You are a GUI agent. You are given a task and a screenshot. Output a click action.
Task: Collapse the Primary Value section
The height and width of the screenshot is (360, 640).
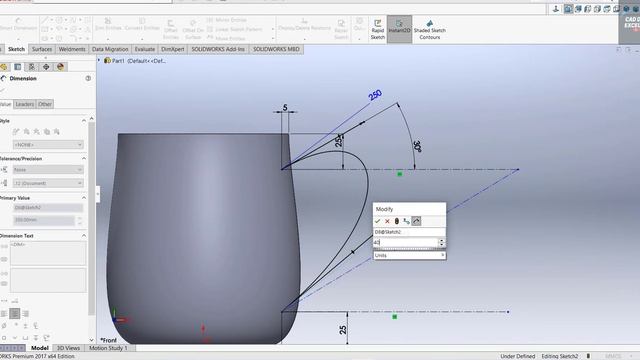point(84,198)
